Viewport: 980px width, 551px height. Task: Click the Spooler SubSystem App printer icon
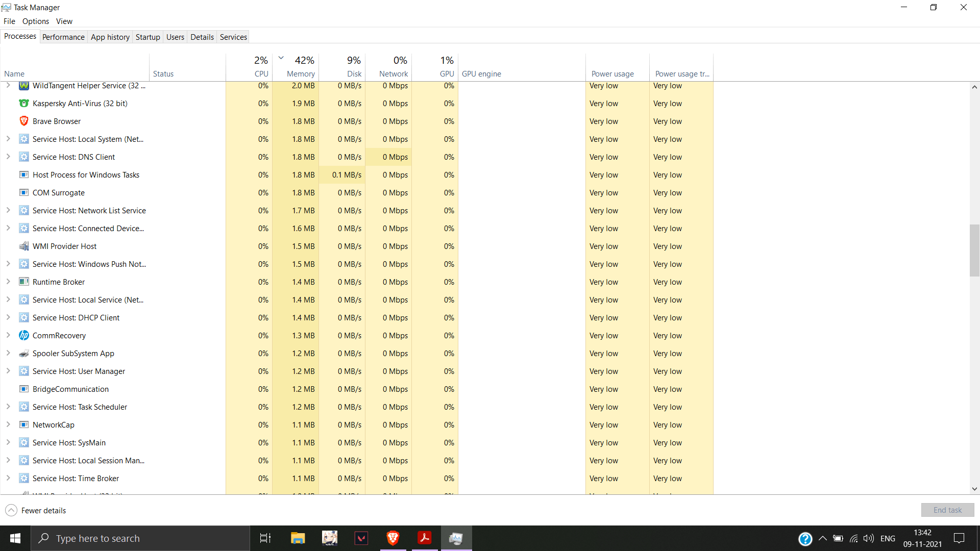coord(24,354)
